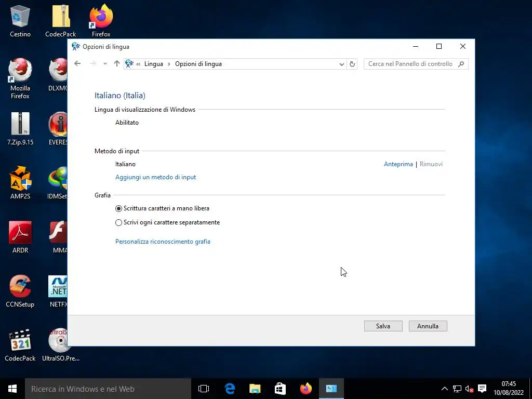Open Anteprima for Italiano input method
The height and width of the screenshot is (399, 532).
pos(398,164)
